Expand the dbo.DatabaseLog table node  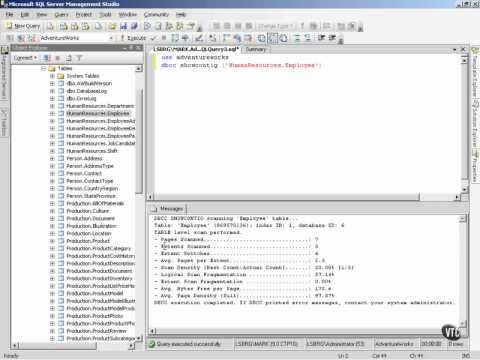point(52,91)
